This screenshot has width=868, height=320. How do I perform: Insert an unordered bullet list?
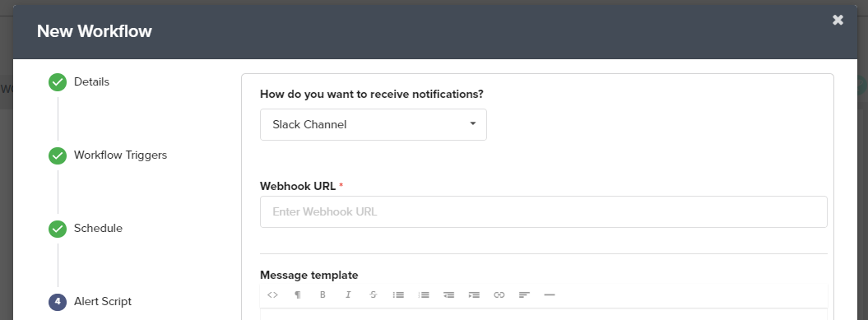point(398,294)
